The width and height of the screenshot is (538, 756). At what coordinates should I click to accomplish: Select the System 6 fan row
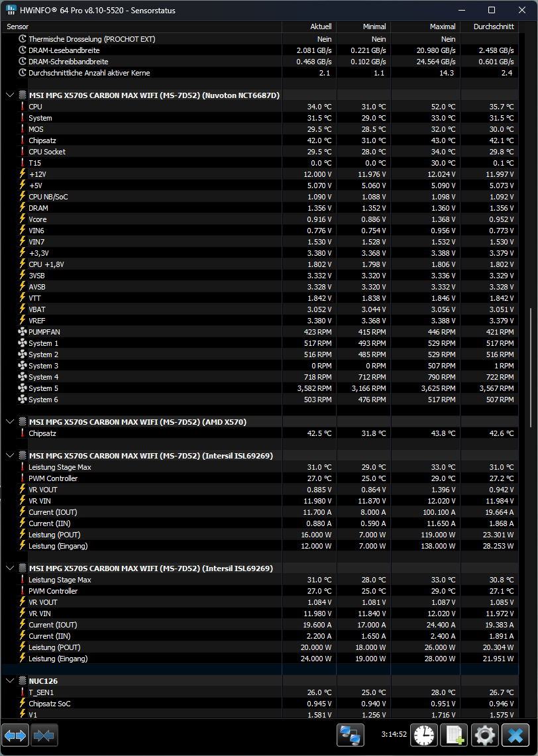(x=260, y=400)
